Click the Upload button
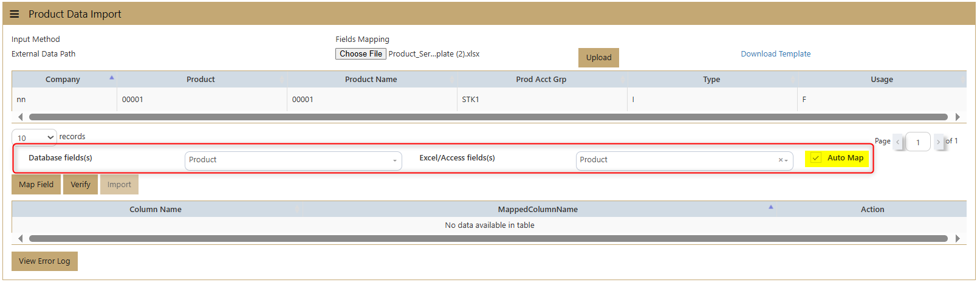 [x=598, y=58]
